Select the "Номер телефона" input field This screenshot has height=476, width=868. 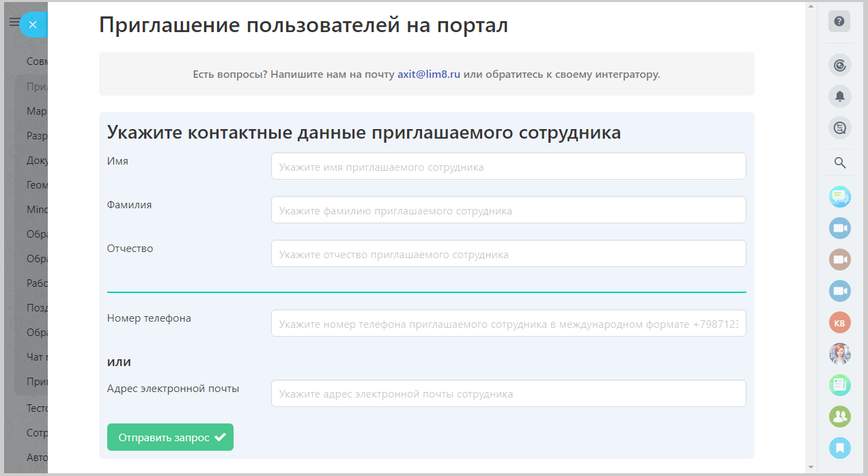tap(508, 324)
